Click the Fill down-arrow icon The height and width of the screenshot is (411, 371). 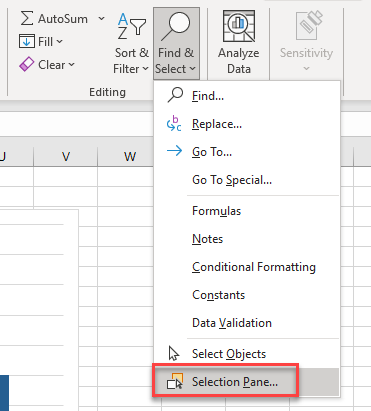[27, 41]
